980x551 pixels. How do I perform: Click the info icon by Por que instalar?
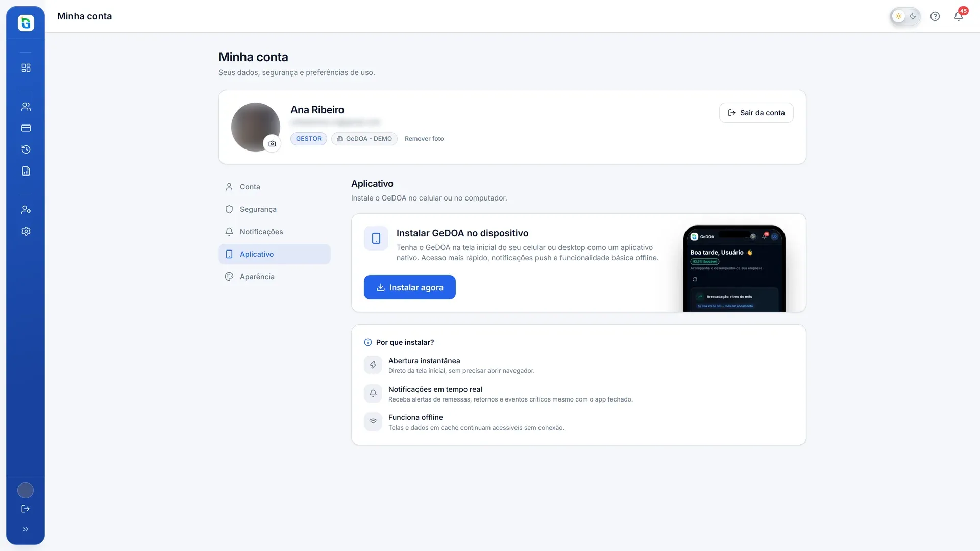[x=368, y=342]
